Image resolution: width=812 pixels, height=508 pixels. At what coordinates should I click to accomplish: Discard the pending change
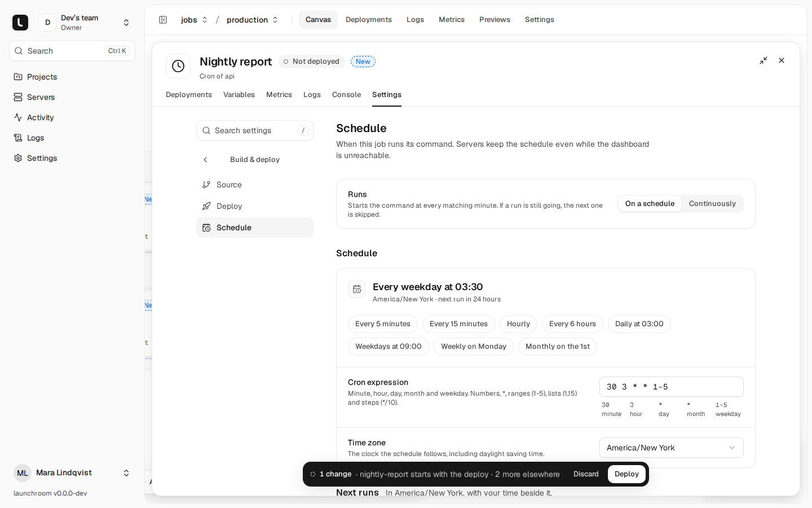586,474
